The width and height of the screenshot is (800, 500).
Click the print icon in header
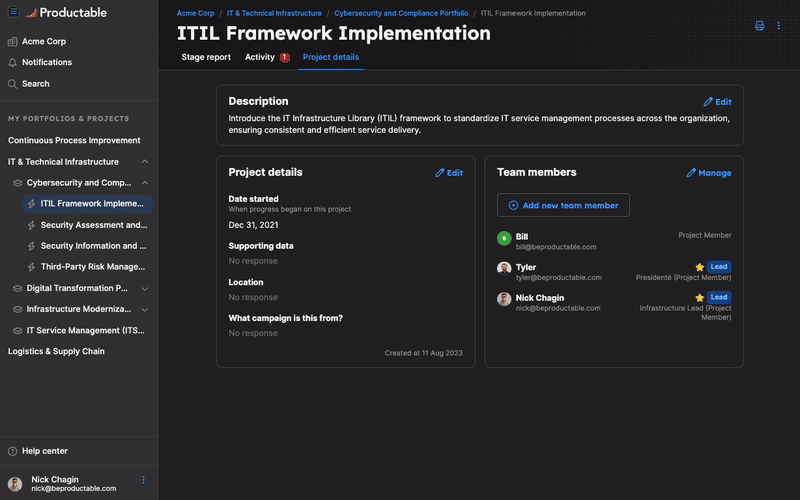coord(759,26)
